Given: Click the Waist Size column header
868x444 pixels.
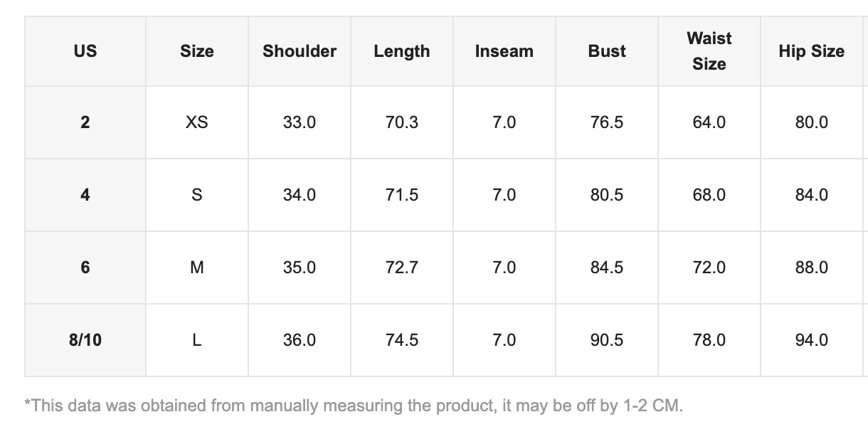Looking at the screenshot, I should point(709,51).
